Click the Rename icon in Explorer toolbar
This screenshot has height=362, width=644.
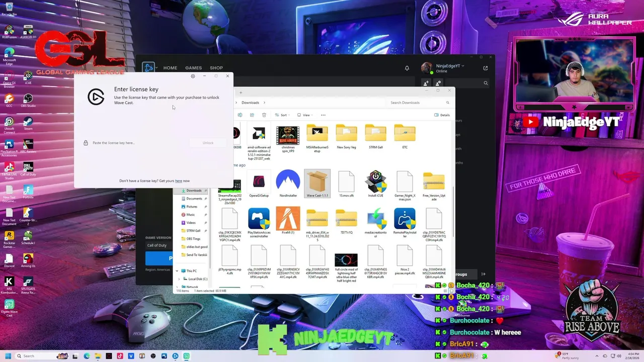[240, 115]
